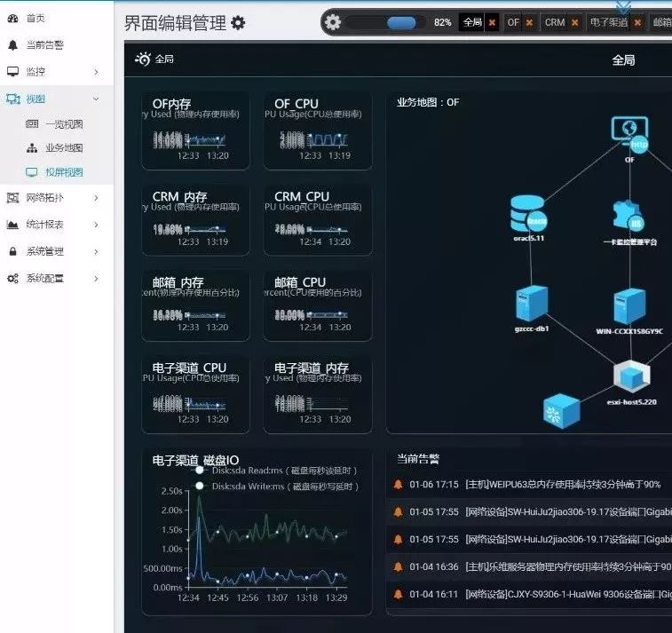Click the 当前告警 bell icon in sidebar
Screen dimensions: 672x633
[12, 45]
